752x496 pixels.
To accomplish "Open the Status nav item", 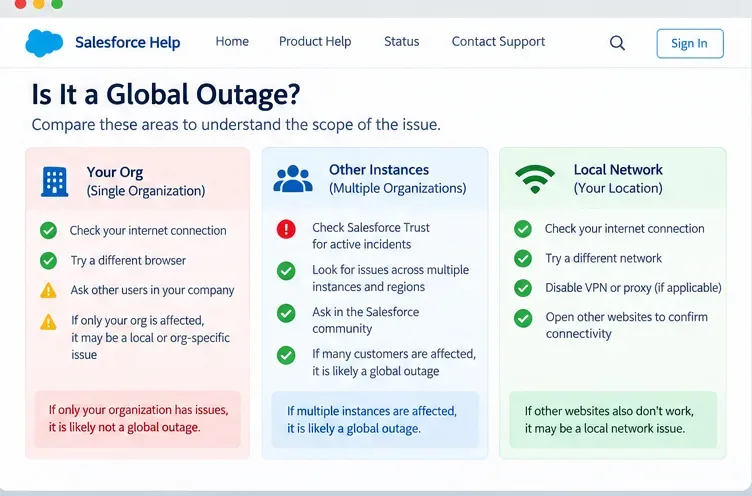I will [401, 42].
